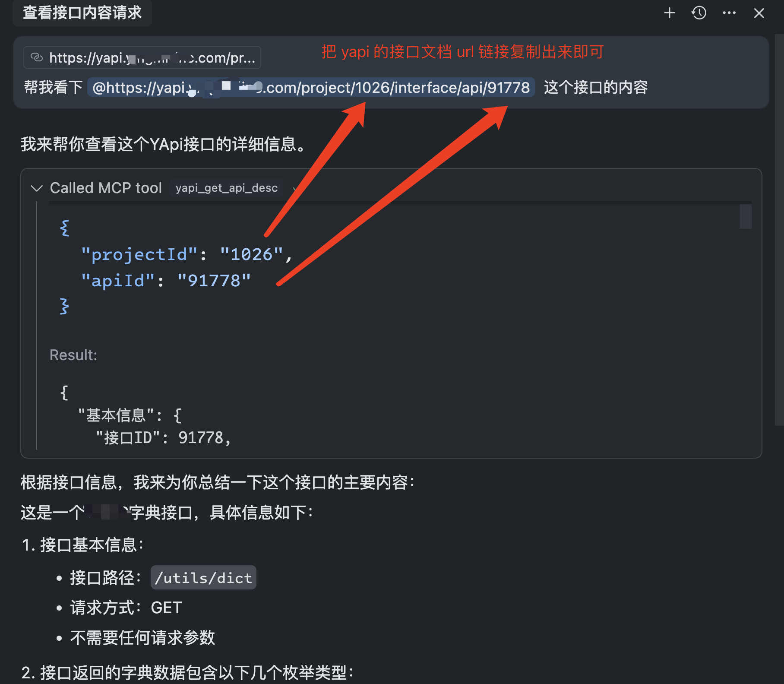This screenshot has height=684, width=784.
Task: Open the ellipsis menu in the top bar
Action: pos(730,13)
